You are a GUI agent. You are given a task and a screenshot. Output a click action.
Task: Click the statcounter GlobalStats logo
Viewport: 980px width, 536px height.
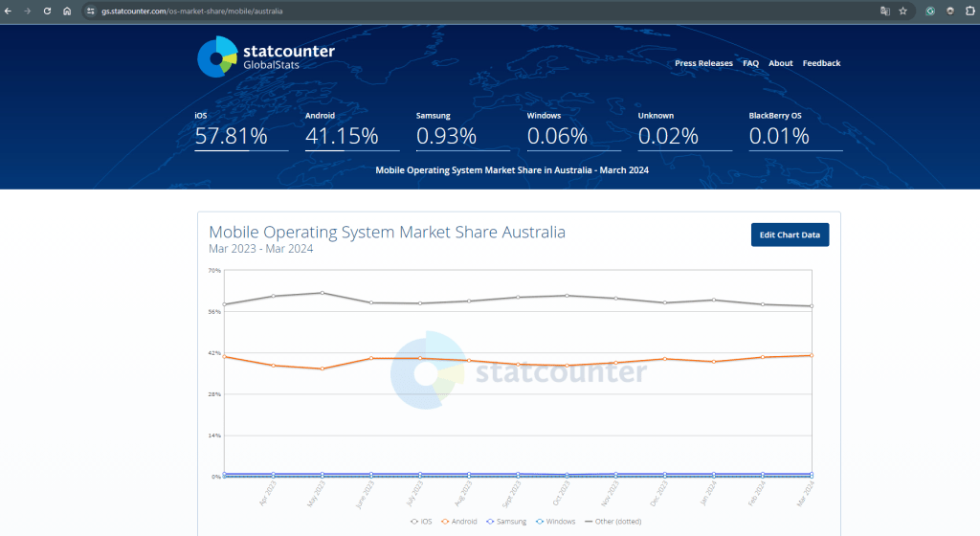point(265,56)
